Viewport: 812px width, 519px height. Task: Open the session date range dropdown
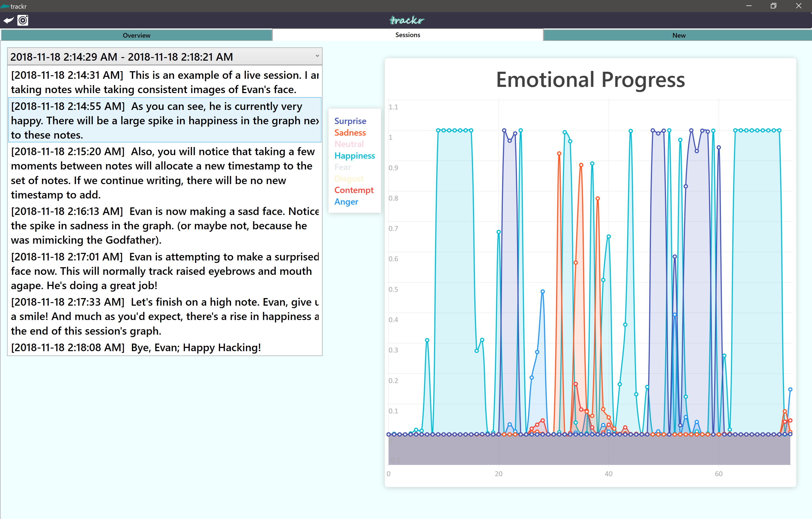[x=165, y=57]
